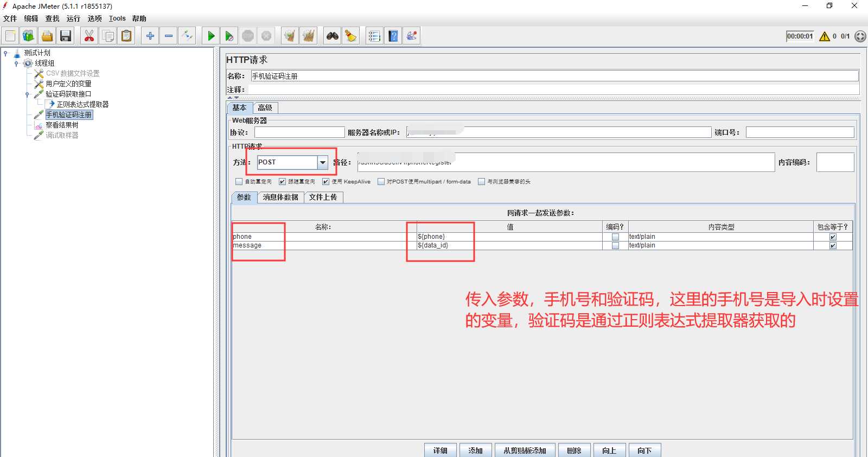Image resolution: width=868 pixels, height=457 pixels.
Task: Click the 协议 input field
Action: [x=299, y=132]
